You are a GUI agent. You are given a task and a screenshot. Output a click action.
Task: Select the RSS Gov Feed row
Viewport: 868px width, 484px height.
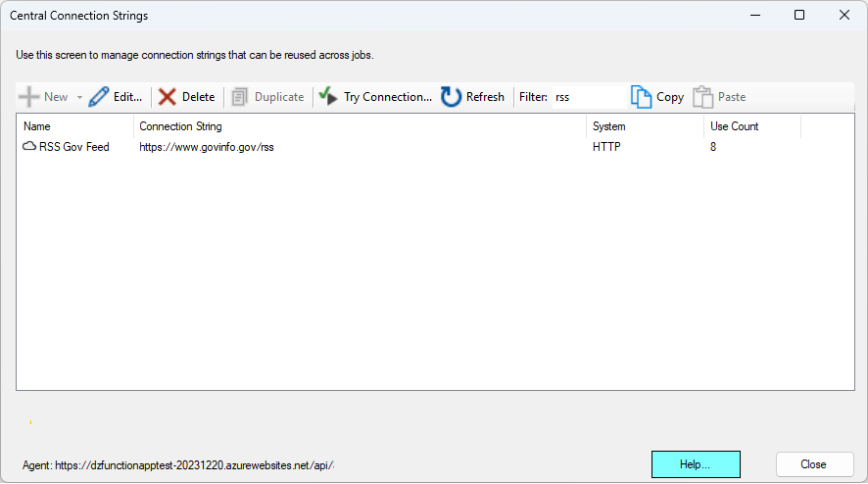pos(435,147)
